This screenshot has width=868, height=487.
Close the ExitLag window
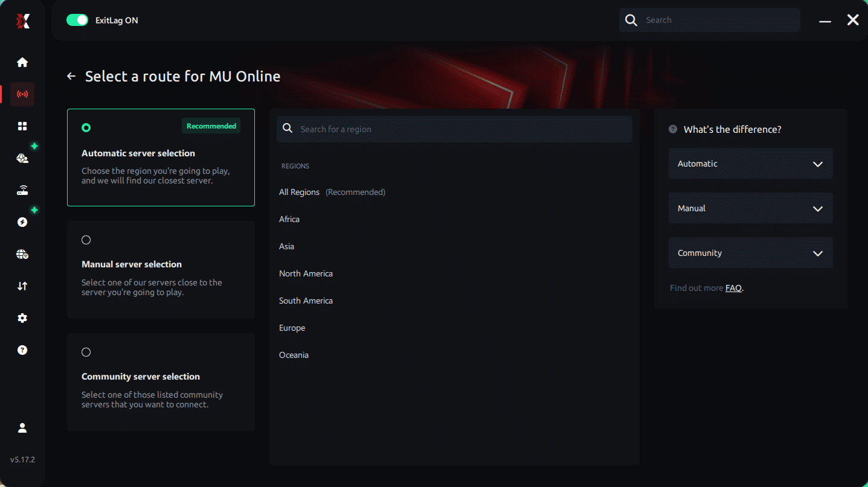click(x=853, y=20)
